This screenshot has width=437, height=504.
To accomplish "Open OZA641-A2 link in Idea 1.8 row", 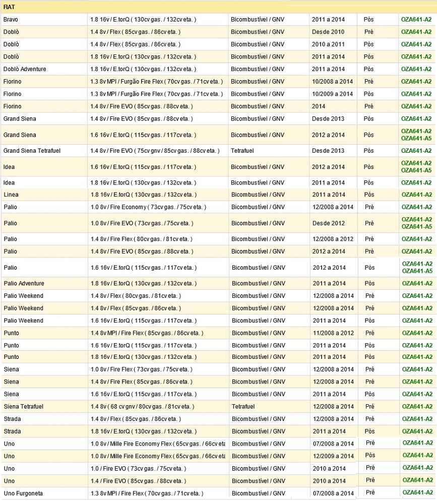I will 416,182.
